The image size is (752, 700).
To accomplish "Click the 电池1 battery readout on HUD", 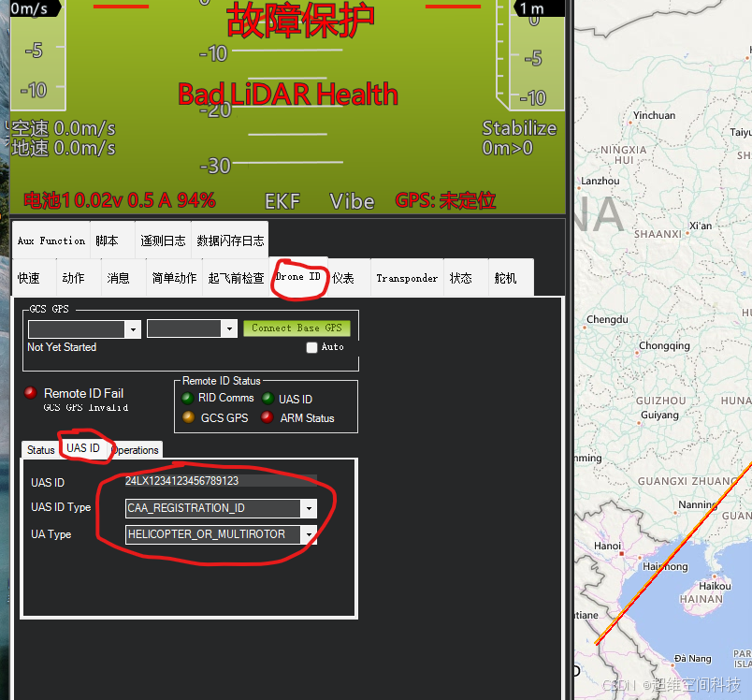I will pyautogui.click(x=120, y=200).
